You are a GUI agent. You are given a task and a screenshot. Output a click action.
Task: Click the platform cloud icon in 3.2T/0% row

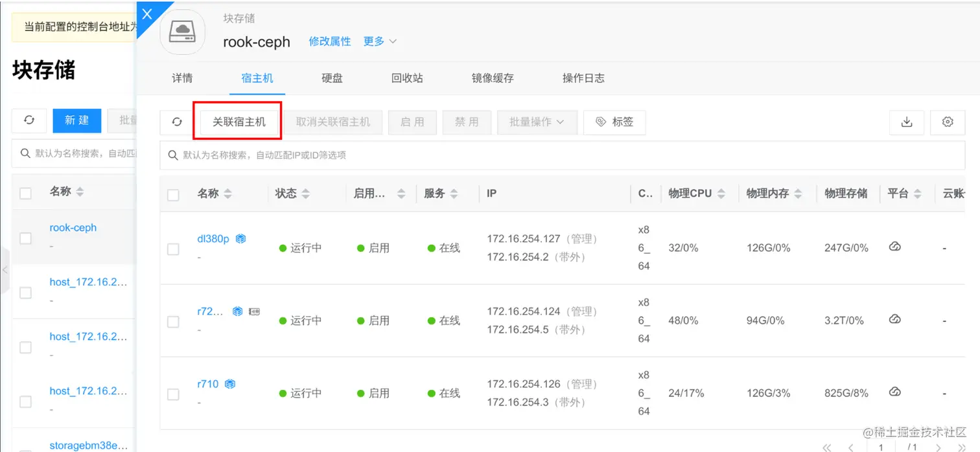point(894,319)
